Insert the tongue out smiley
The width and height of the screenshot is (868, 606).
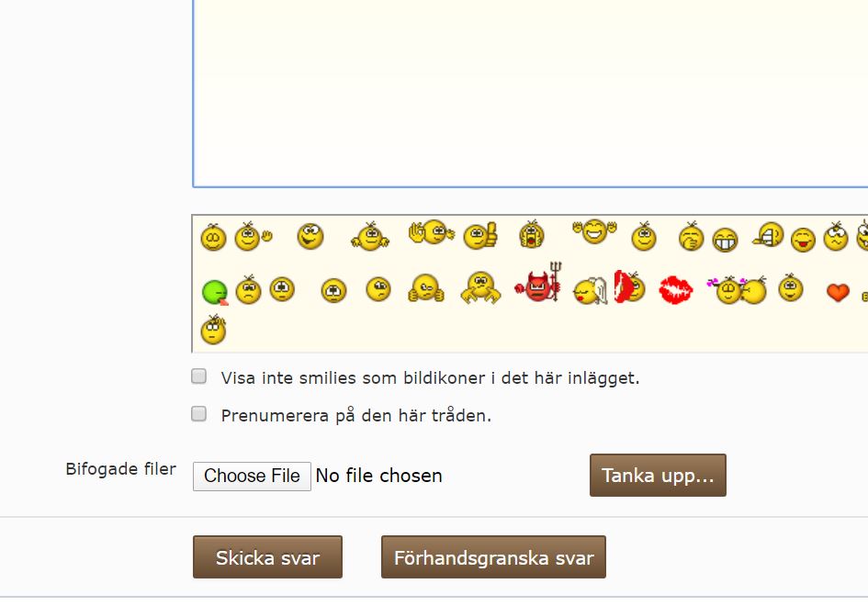point(803,240)
